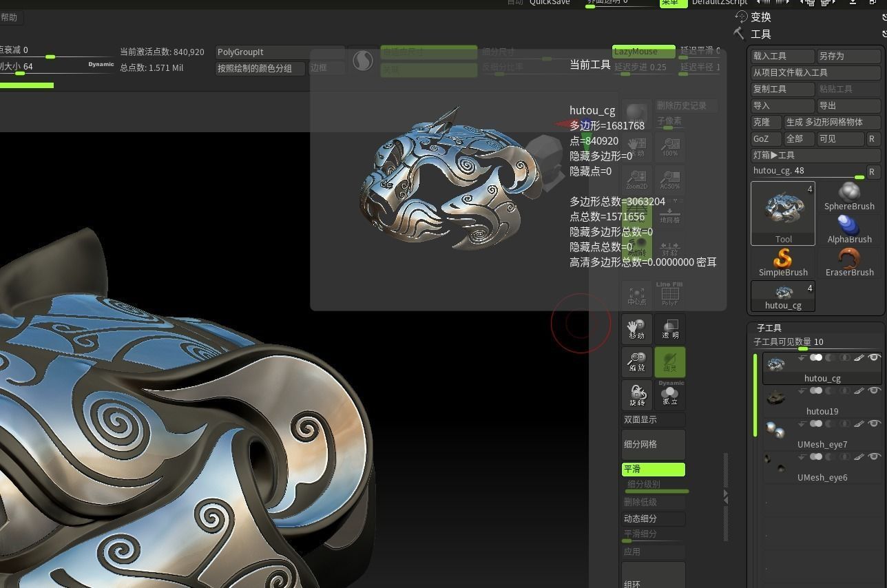Toggle the green 幽灵 (Ghost) icon

(x=670, y=361)
